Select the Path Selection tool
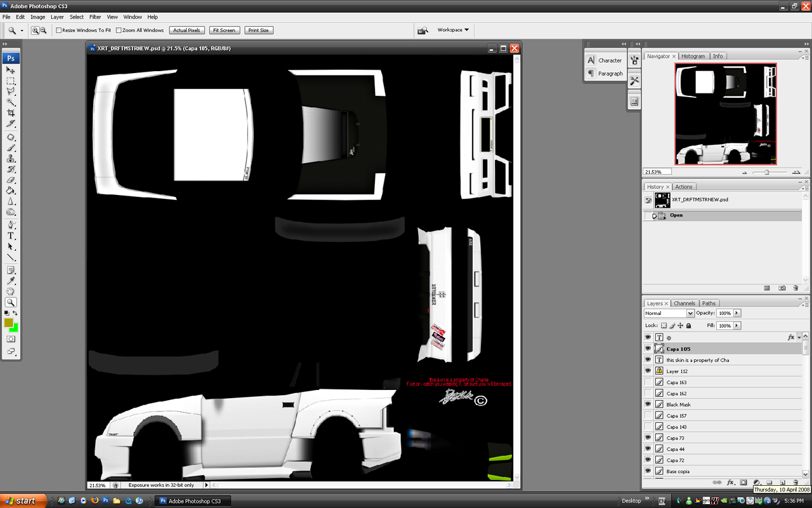This screenshot has height=508, width=812. pos(11,247)
